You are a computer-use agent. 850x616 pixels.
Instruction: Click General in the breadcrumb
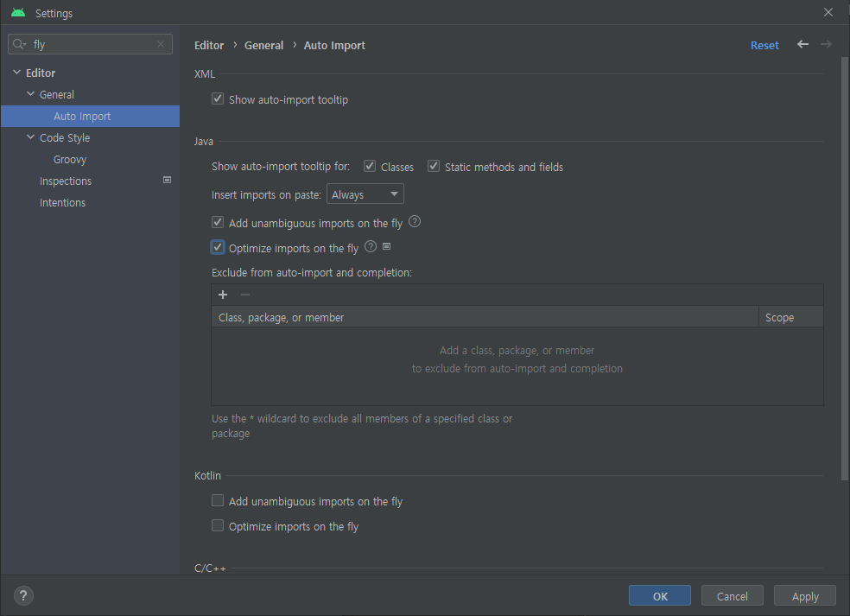point(264,46)
